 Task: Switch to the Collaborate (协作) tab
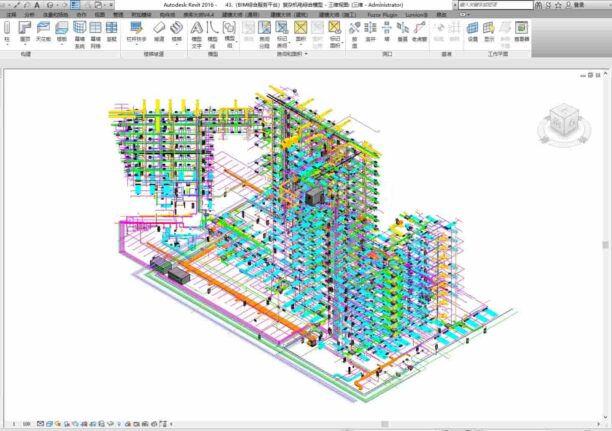click(81, 14)
